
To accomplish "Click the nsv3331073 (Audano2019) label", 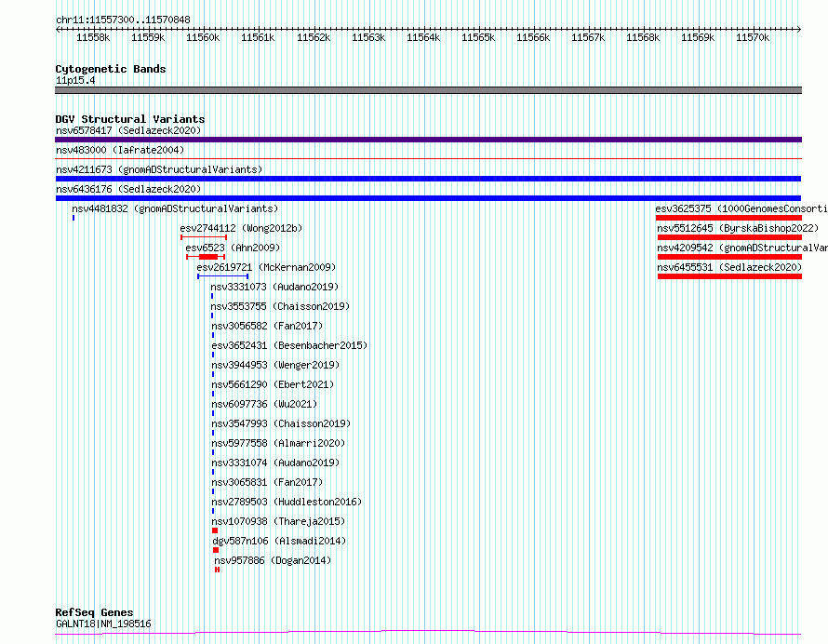I will tap(274, 287).
